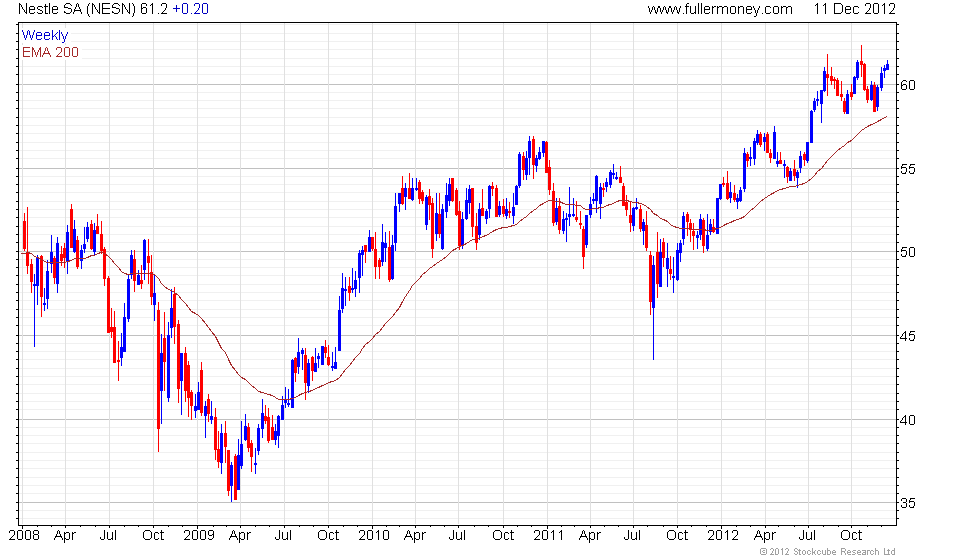
Task: Click the 2012 time axis label
Action: pyautogui.click(x=723, y=536)
